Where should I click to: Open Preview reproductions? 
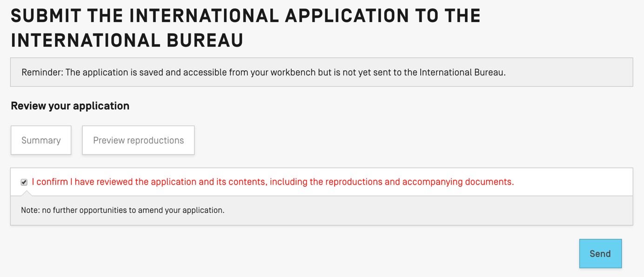click(138, 140)
